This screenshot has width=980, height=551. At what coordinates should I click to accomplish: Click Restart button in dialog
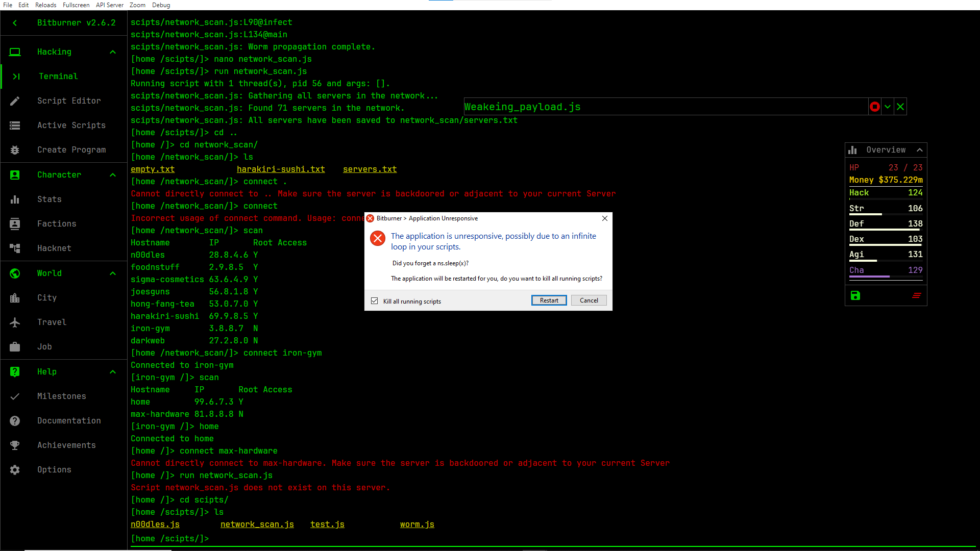(549, 300)
